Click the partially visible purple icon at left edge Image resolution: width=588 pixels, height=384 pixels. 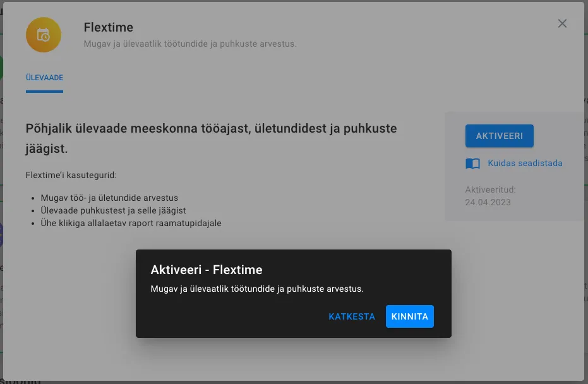[x=2, y=234]
